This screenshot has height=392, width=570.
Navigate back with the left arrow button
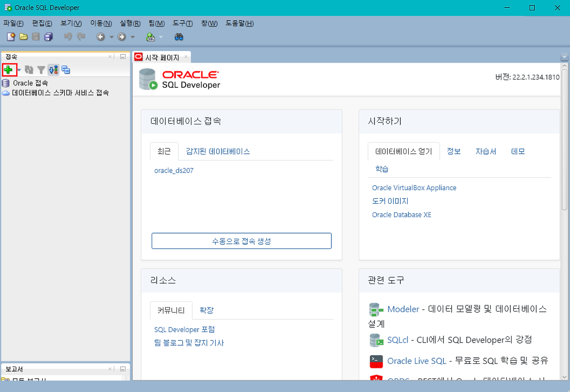[101, 37]
